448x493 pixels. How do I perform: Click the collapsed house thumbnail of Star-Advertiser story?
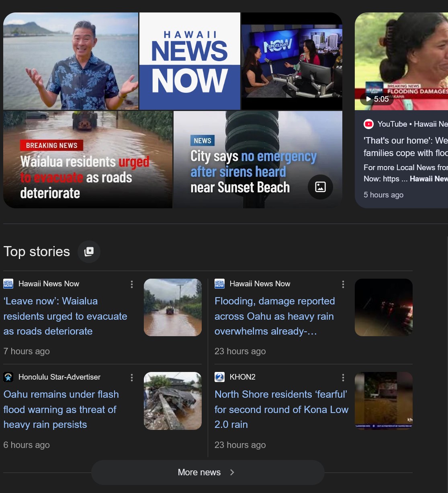pos(173,401)
